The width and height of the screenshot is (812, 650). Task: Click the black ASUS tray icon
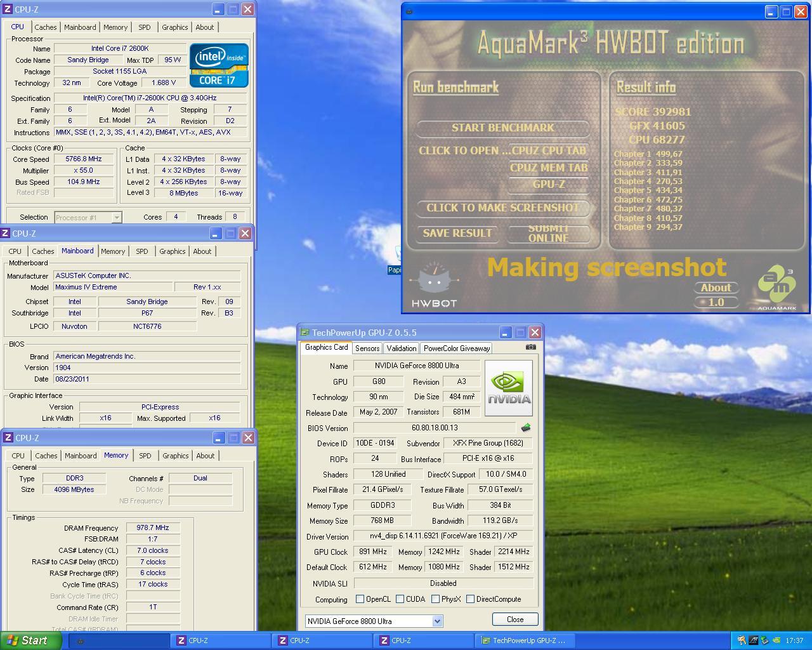[x=754, y=640]
